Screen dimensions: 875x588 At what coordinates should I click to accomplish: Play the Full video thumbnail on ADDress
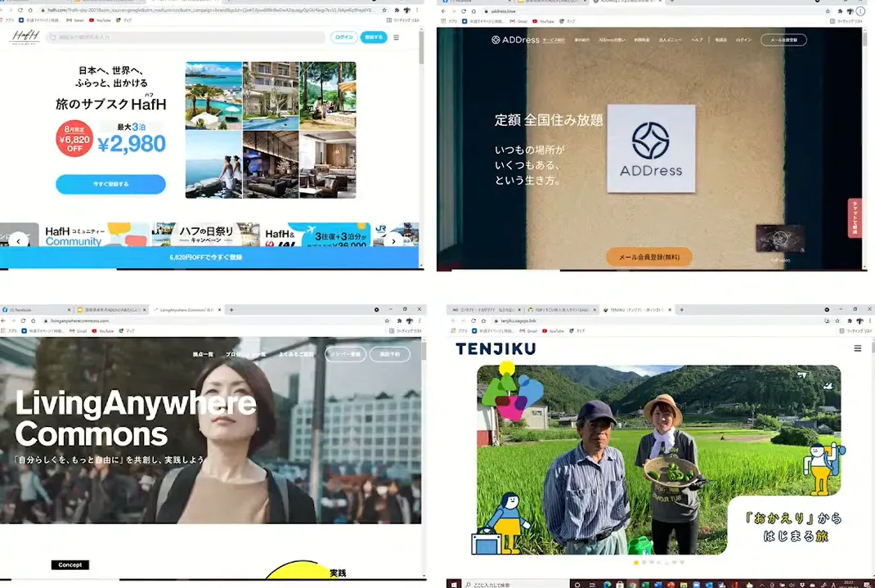(779, 239)
